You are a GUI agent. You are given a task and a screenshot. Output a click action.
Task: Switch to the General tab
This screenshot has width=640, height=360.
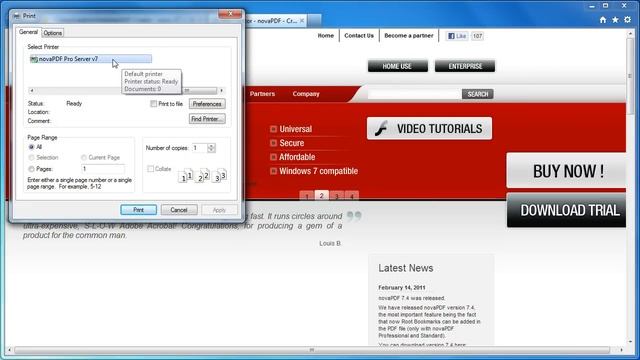(x=28, y=32)
